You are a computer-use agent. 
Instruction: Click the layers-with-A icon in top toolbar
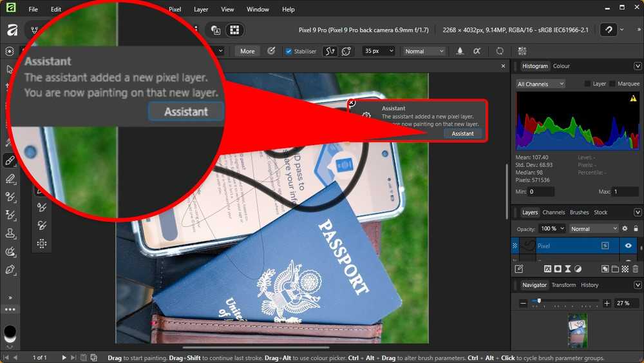216,30
